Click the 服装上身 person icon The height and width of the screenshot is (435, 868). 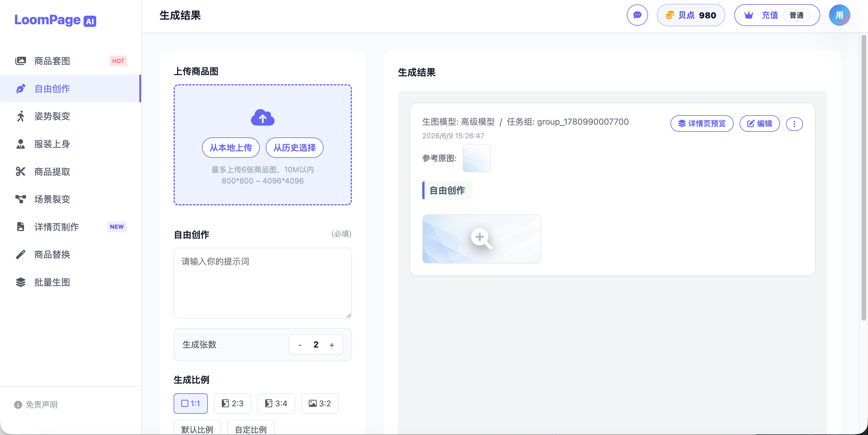pyautogui.click(x=21, y=144)
